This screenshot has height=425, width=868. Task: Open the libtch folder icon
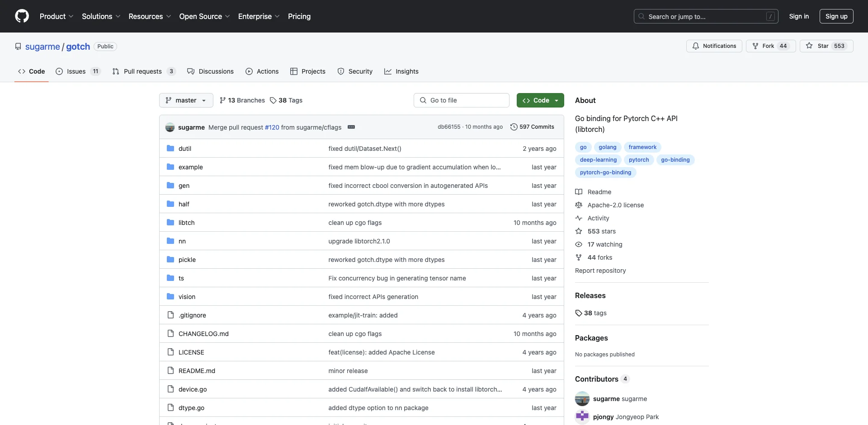click(170, 222)
